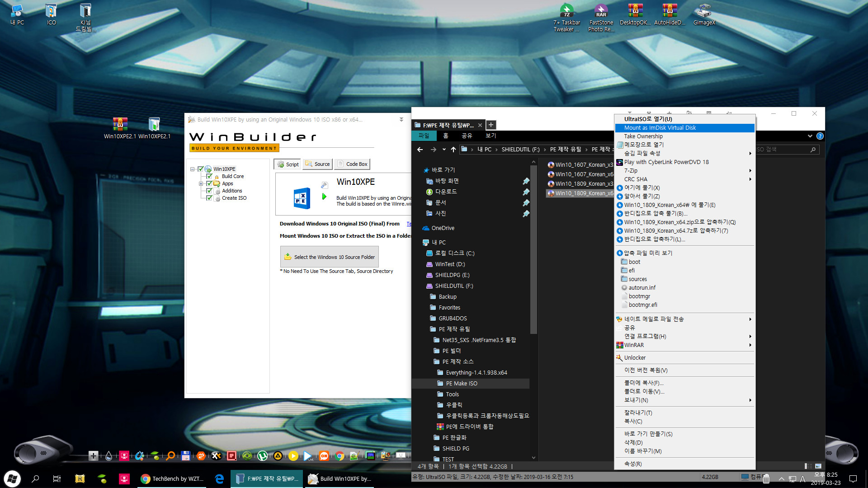The width and height of the screenshot is (868, 488).
Task: Click the floppy disk save icon in dock
Action: point(185,455)
